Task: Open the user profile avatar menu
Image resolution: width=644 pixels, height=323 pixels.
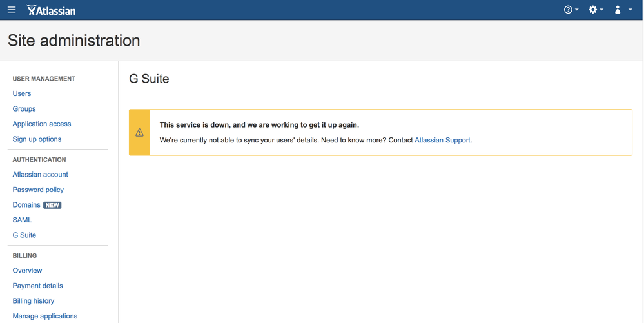Action: (618, 10)
